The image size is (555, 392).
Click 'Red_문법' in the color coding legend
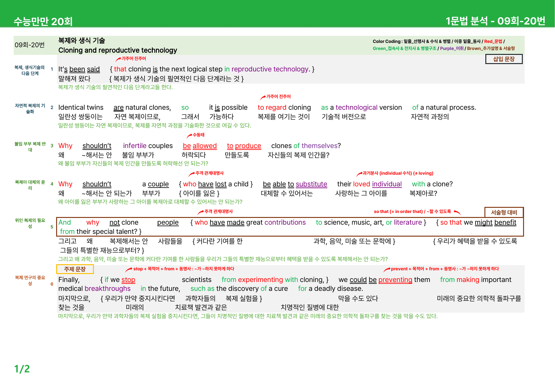[x=493, y=41]
